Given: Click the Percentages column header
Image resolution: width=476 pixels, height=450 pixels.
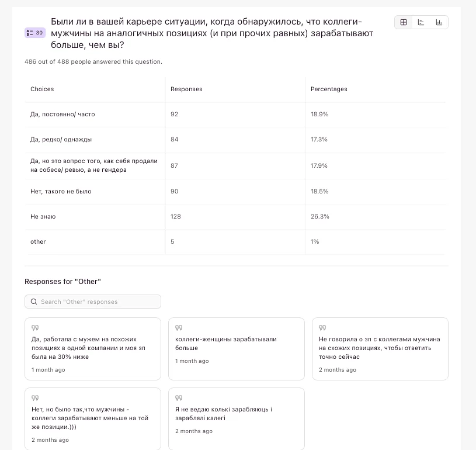Looking at the screenshot, I should [329, 89].
